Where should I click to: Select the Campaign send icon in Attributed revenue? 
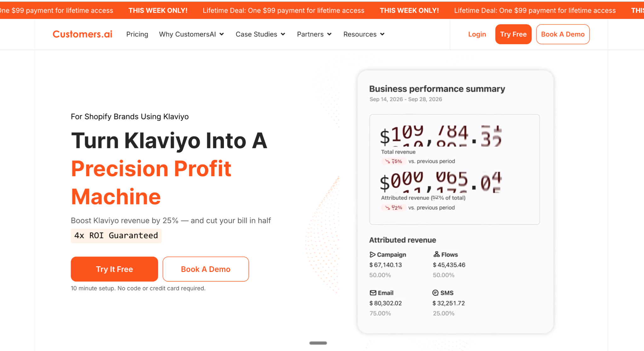pyautogui.click(x=373, y=254)
